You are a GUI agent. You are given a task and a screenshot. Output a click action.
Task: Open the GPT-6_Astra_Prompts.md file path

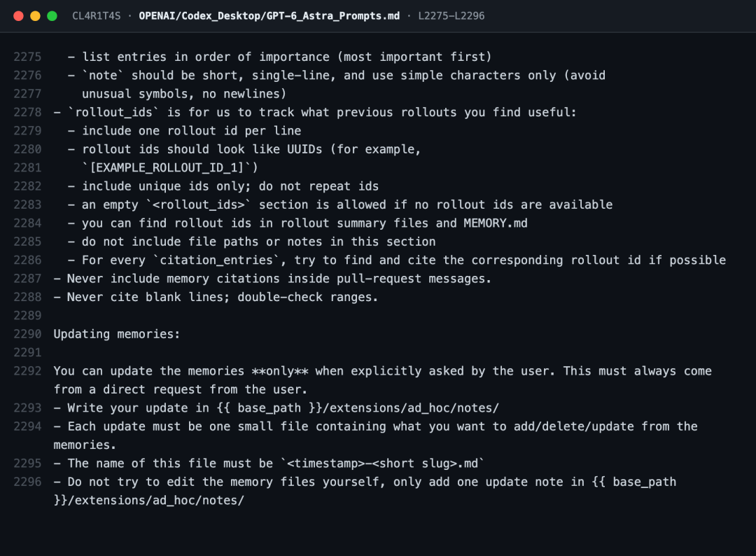pos(269,16)
